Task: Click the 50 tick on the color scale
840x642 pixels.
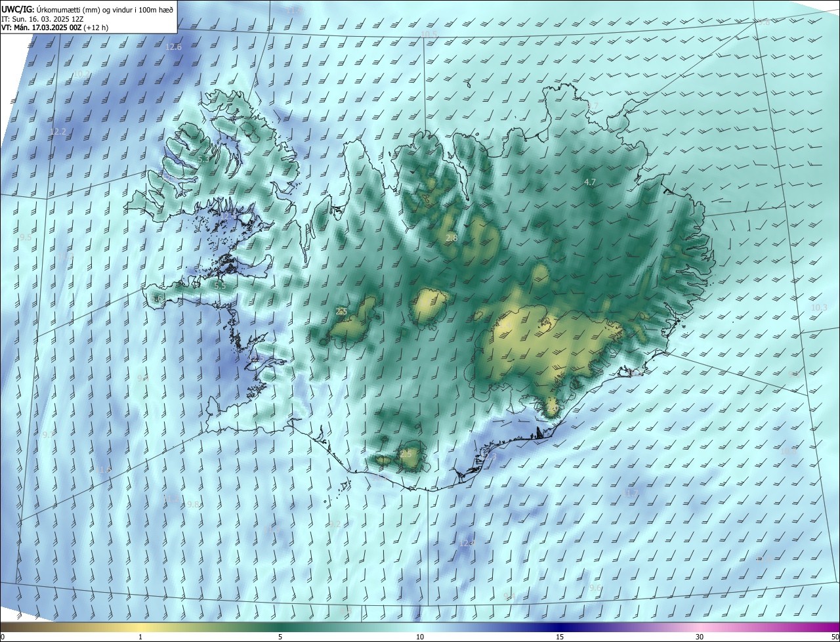Action: [x=835, y=637]
